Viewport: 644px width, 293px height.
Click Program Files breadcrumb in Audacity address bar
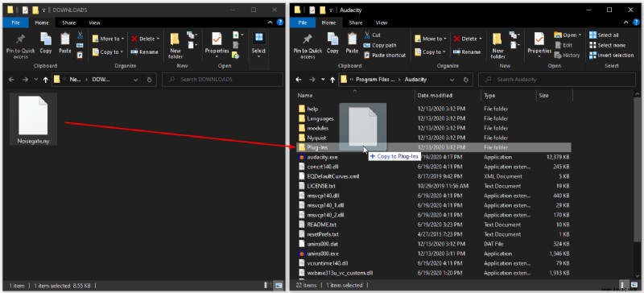tap(375, 80)
